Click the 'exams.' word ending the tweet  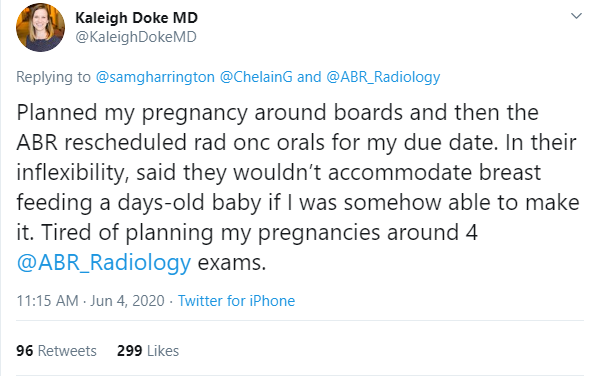point(231,263)
